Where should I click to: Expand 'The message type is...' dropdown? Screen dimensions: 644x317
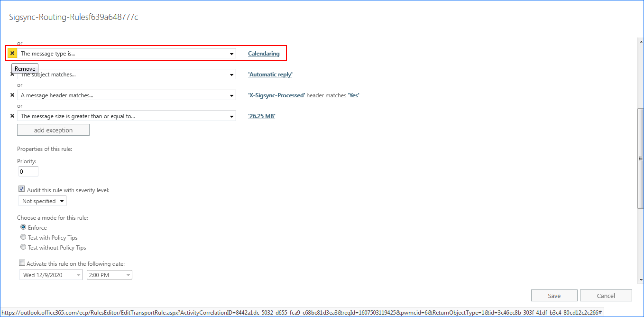click(x=231, y=54)
